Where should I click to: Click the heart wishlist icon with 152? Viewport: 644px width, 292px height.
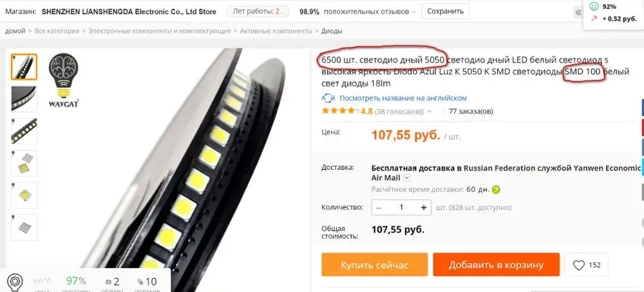point(578,266)
